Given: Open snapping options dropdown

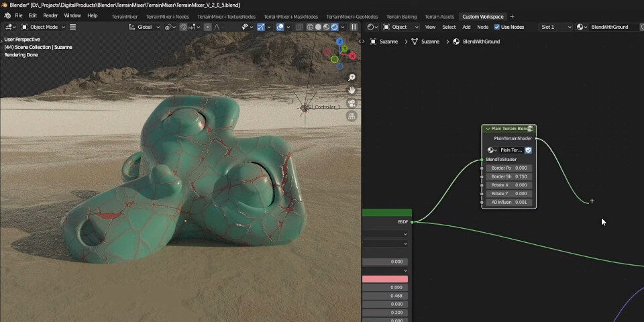Looking at the screenshot, I should (x=193, y=27).
